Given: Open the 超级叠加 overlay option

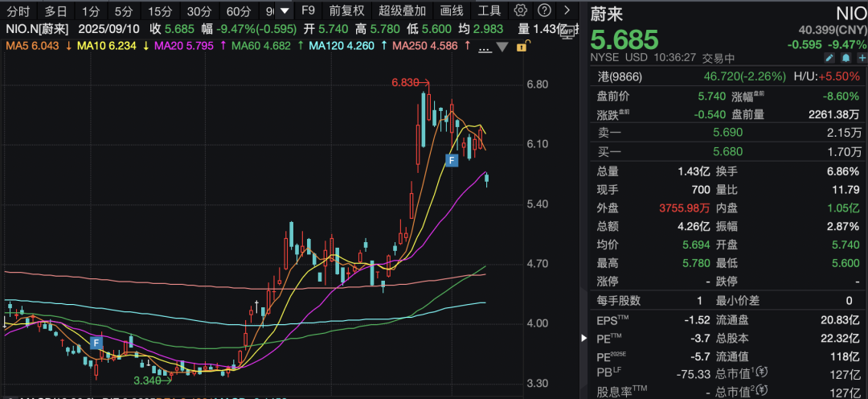Looking at the screenshot, I should (403, 10).
